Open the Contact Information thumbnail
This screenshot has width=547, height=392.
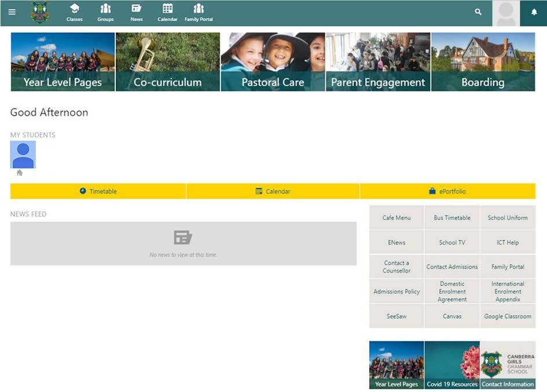pos(508,365)
